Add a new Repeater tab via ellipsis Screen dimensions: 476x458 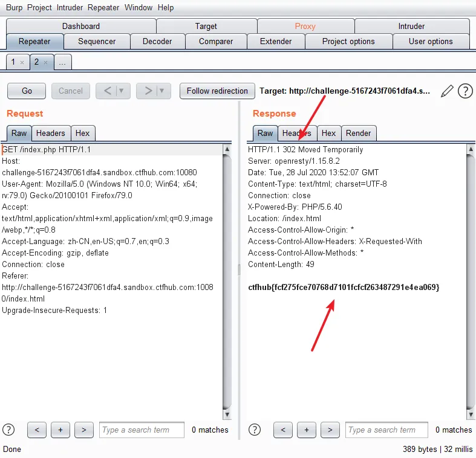tap(62, 62)
